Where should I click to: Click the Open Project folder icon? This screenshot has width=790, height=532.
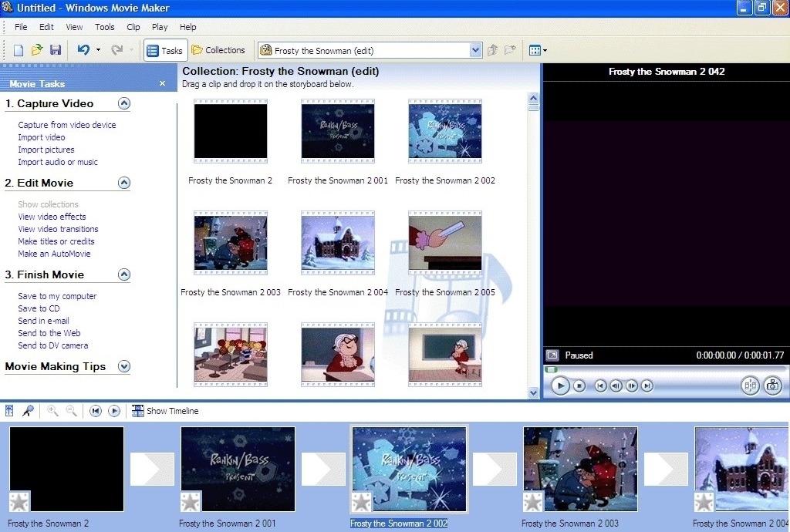tap(37, 50)
